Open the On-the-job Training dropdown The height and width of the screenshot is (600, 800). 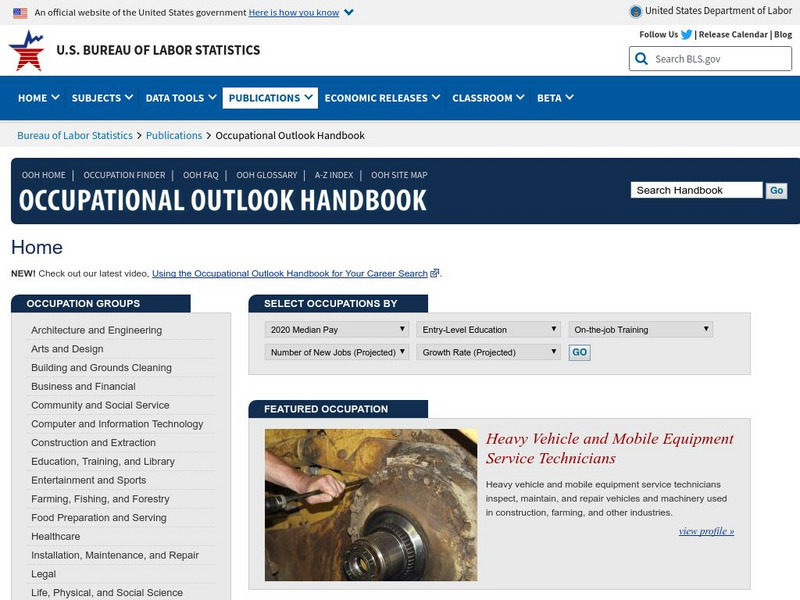(640, 330)
